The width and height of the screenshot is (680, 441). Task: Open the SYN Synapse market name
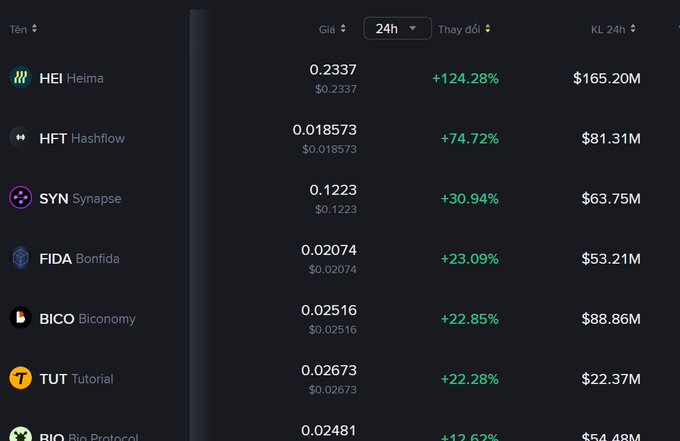pyautogui.click(x=80, y=199)
